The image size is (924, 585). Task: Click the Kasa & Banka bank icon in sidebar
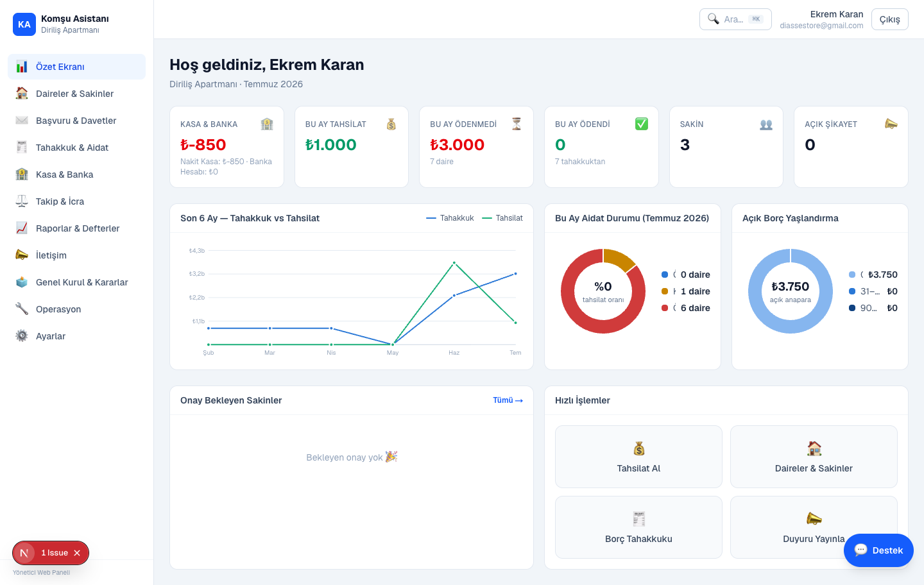22,174
